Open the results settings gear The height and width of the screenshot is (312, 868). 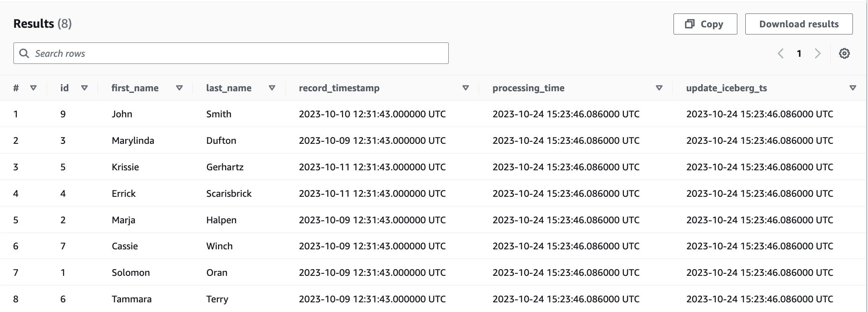pos(844,53)
